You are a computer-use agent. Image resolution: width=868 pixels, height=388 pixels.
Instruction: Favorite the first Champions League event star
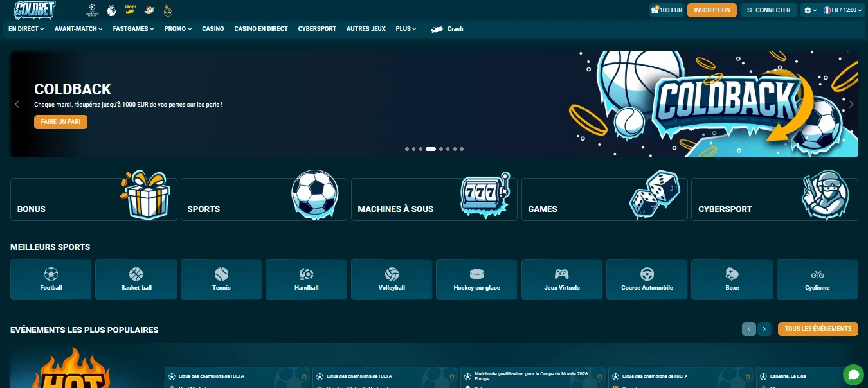tap(304, 376)
